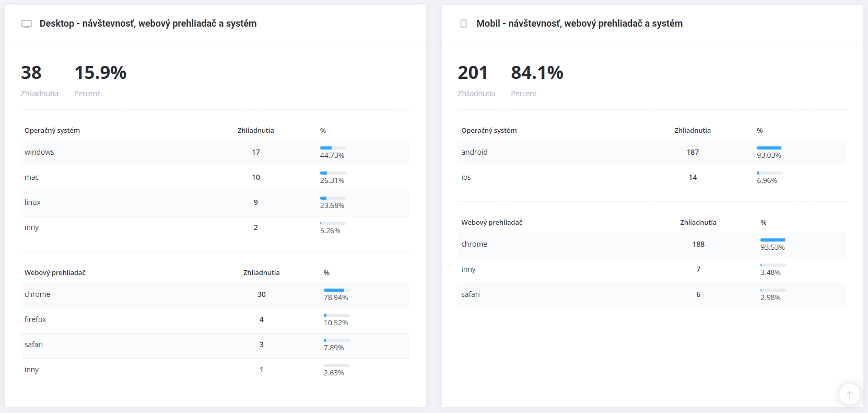Click the mobile safari percentage 2.98%

pyautogui.click(x=770, y=297)
